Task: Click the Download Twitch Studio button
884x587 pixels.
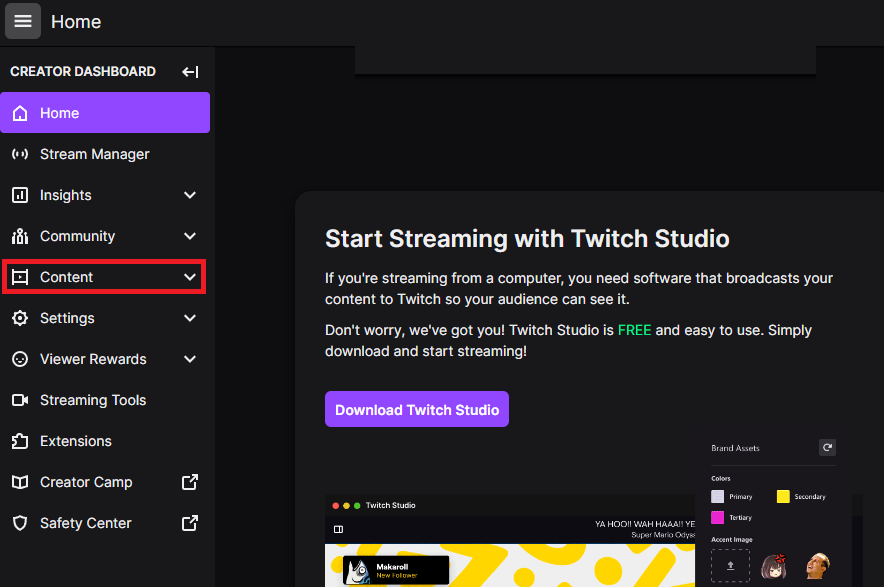Action: coord(417,409)
